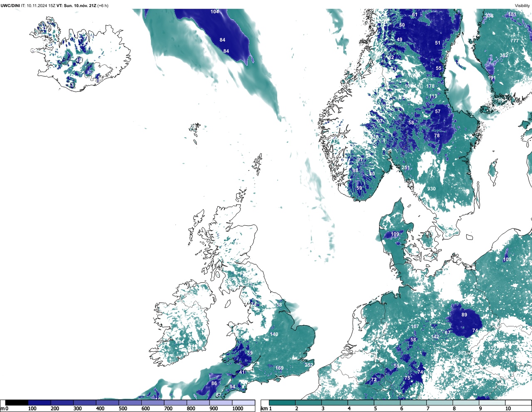532x412 pixels.
Task: Click the 382 value in Finland
Action: (504, 55)
